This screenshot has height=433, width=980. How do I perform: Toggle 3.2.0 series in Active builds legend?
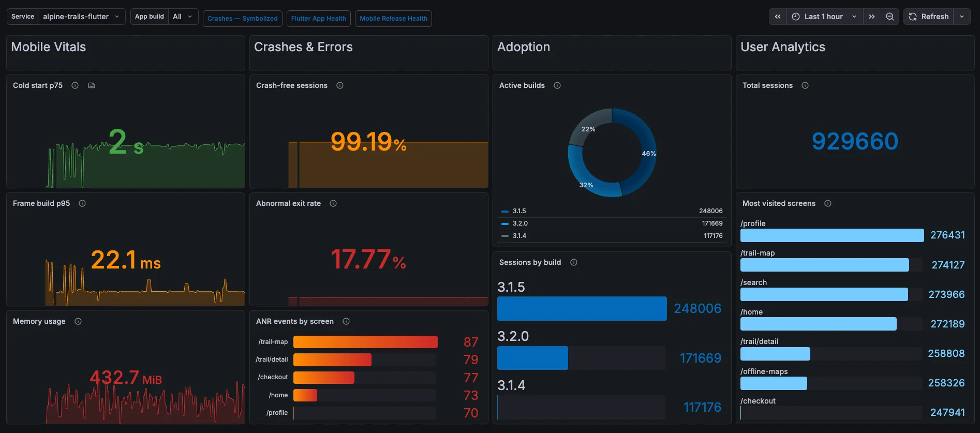coord(520,223)
